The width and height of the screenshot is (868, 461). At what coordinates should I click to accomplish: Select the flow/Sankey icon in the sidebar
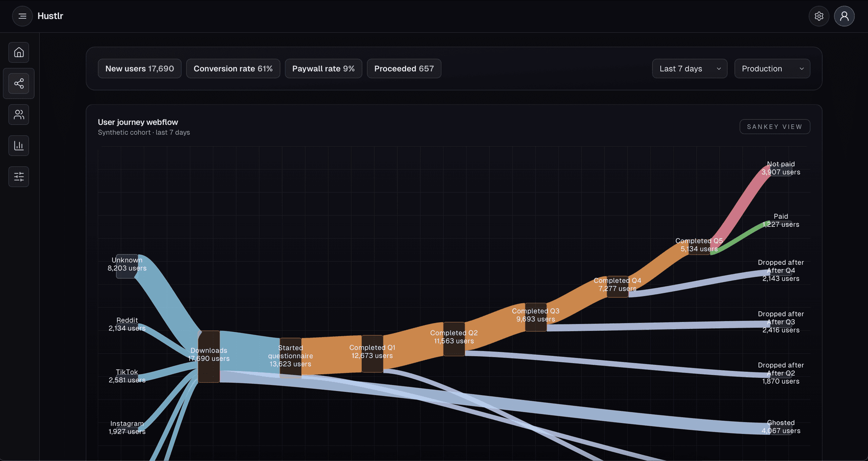click(x=19, y=83)
